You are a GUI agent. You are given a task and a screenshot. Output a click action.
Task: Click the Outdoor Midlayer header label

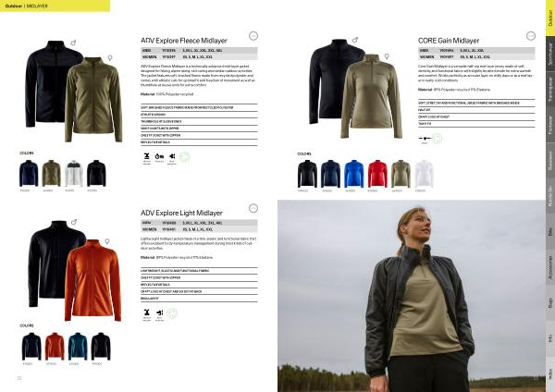[x=27, y=6]
